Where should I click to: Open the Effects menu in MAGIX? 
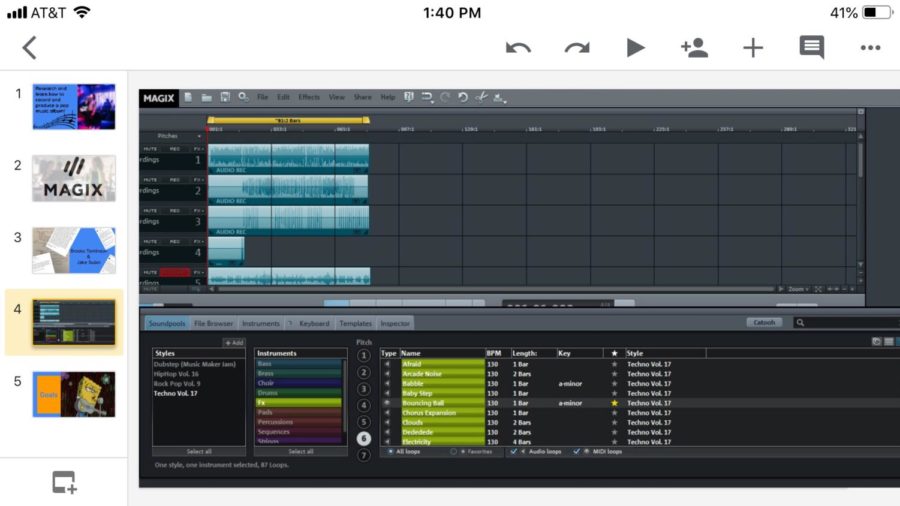point(309,98)
